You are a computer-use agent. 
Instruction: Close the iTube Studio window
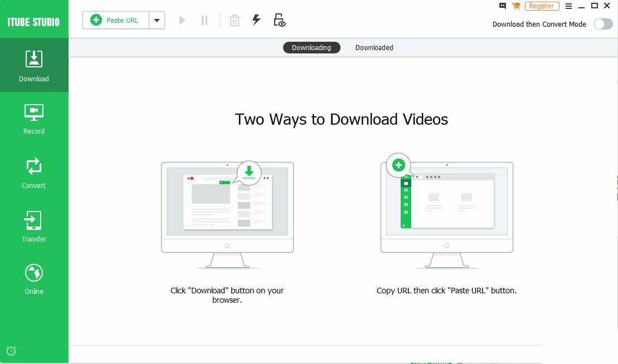coord(607,6)
